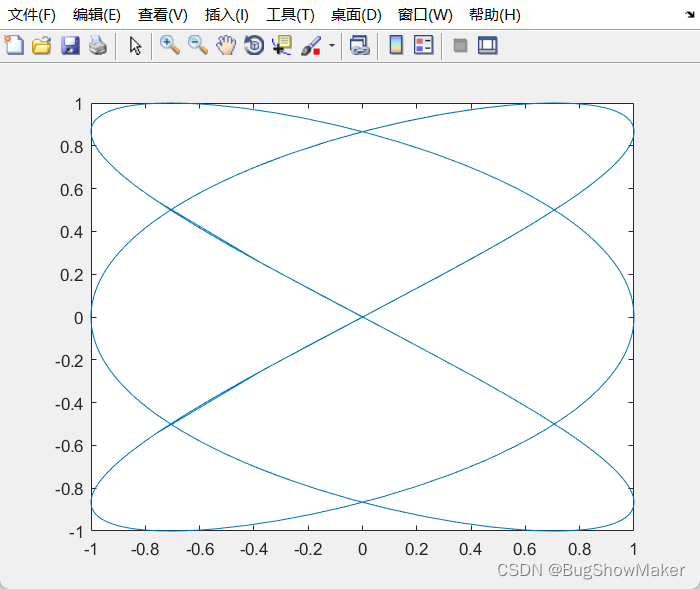Click the dock figure arrow icon
Viewport: 700px width, 589px height.
coord(690,15)
